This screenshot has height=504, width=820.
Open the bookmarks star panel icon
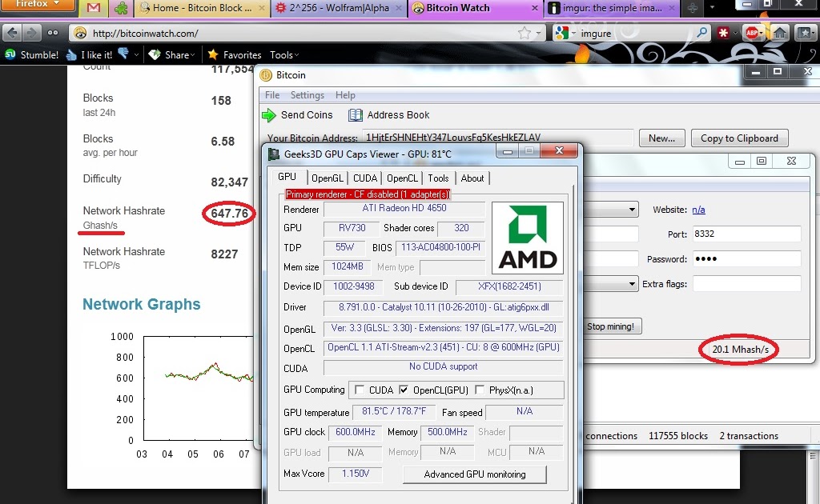tap(805, 33)
